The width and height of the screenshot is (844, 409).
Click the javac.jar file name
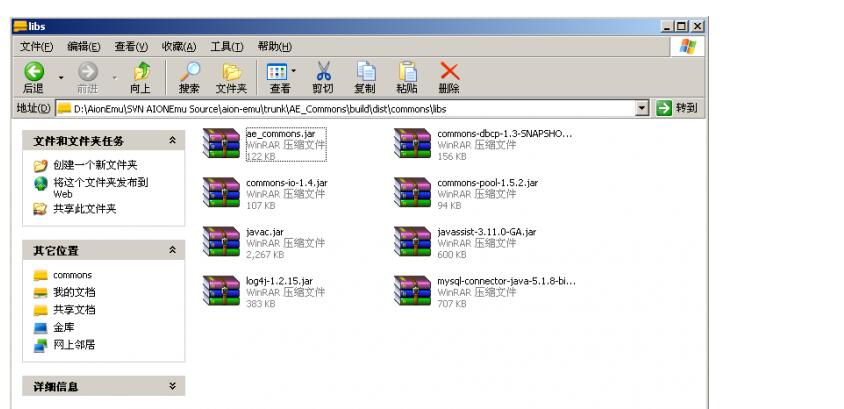(x=265, y=232)
